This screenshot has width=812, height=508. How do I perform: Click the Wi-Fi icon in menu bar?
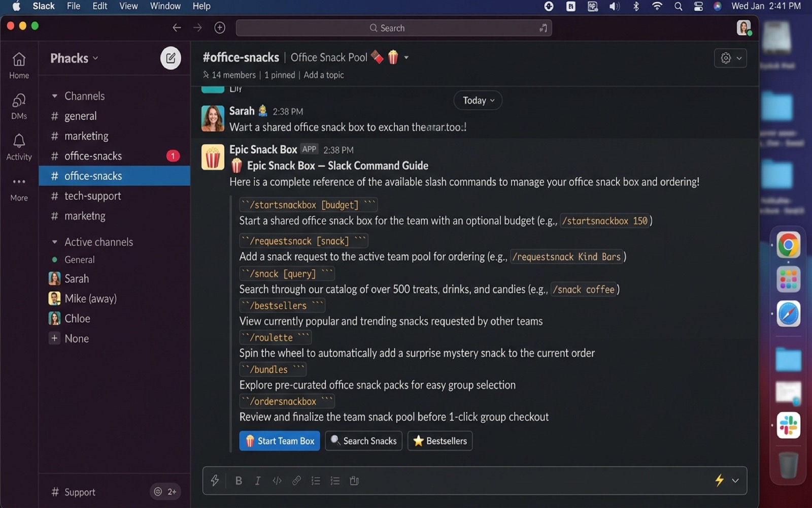657,6
